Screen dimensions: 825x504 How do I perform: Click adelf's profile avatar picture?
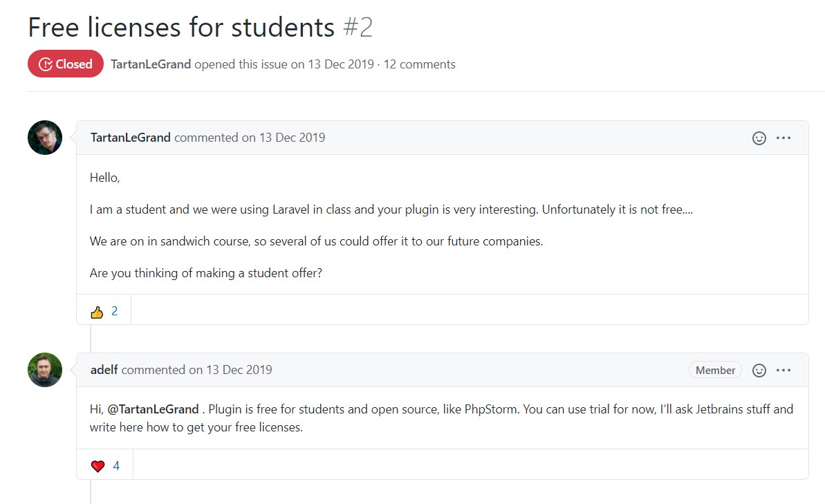tap(45, 370)
